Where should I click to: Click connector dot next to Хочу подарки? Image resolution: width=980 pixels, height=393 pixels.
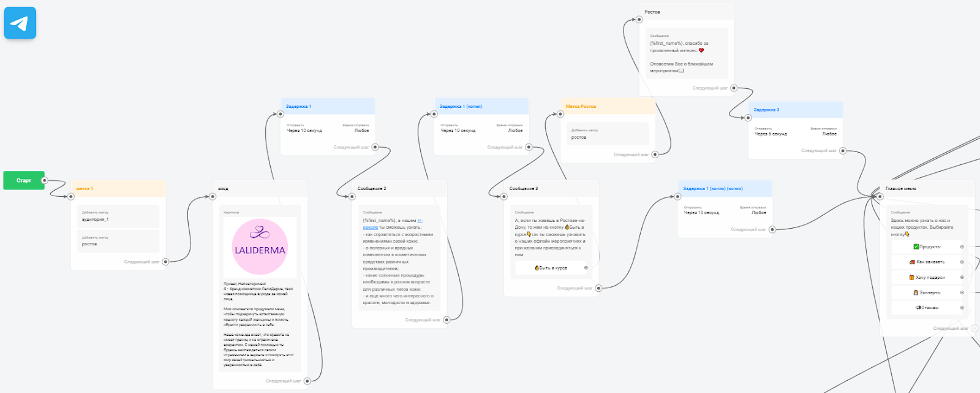(x=962, y=277)
